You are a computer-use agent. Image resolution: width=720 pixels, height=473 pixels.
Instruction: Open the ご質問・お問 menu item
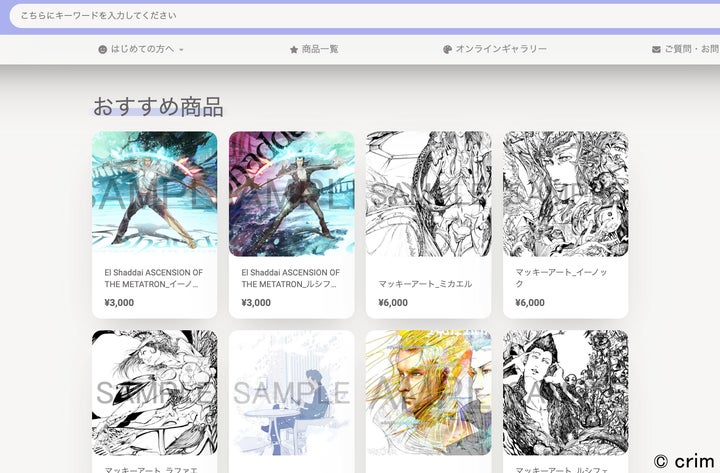pos(686,49)
